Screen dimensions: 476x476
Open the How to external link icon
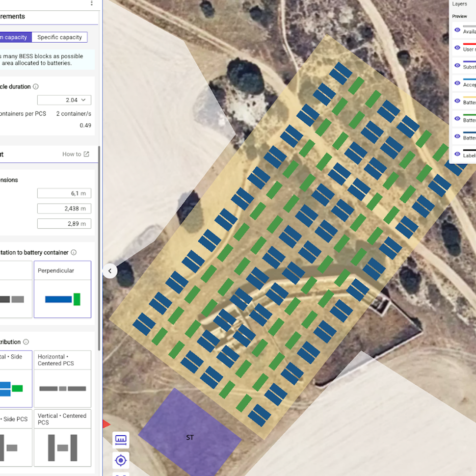(86, 154)
